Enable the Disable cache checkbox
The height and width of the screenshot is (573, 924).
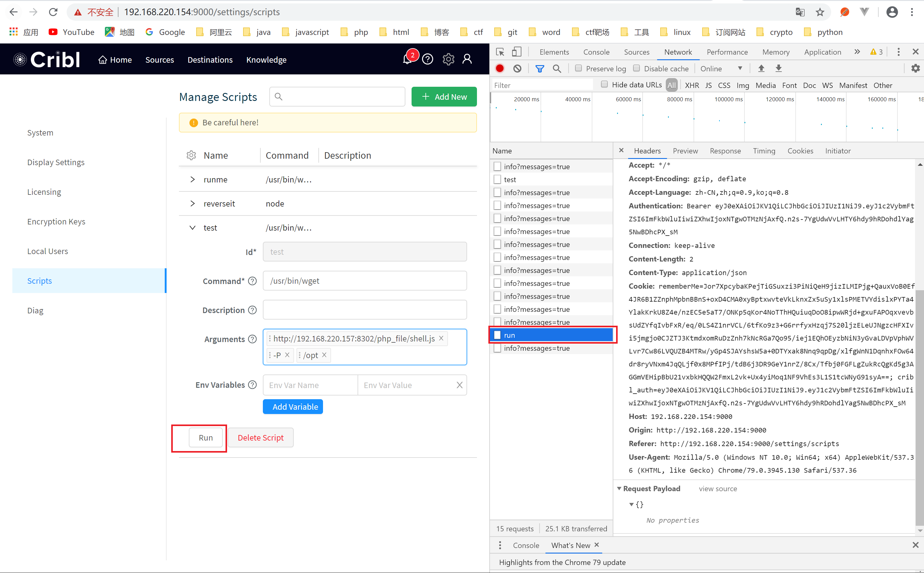(636, 68)
